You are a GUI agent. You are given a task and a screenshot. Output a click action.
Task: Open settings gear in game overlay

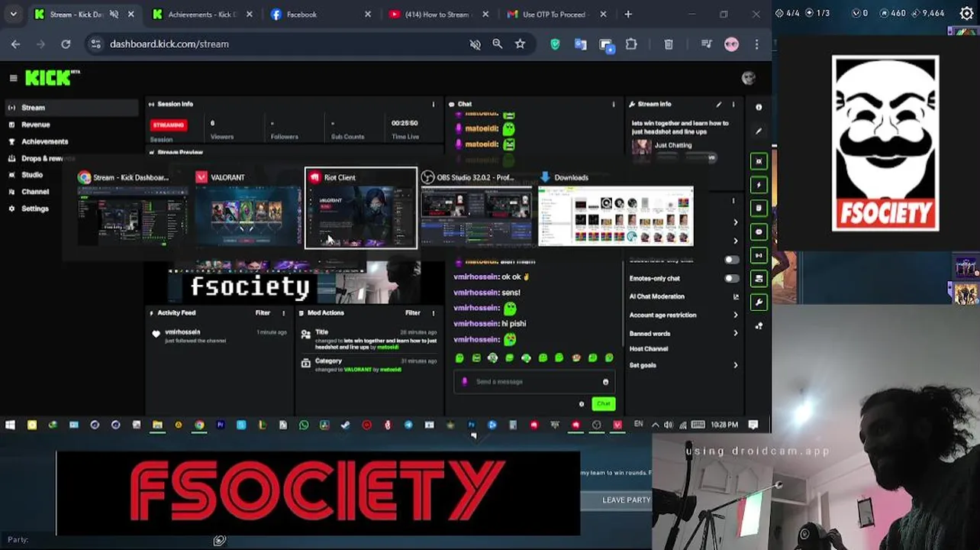coord(965,14)
